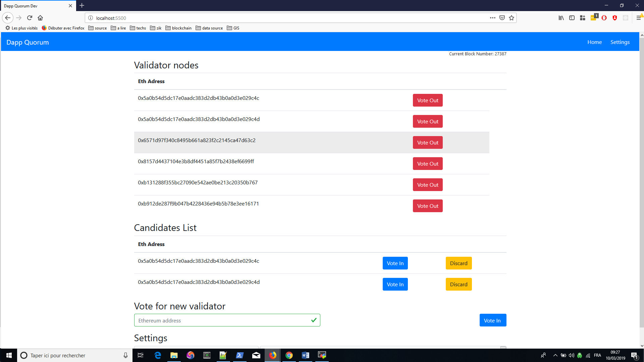Click the Firefox home icon
Screen dimensions: 644x362
[40, 18]
